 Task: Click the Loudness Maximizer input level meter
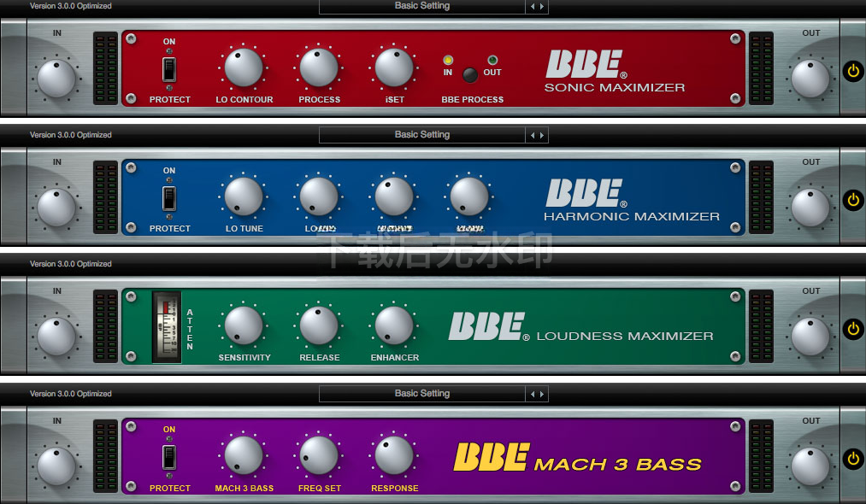[105, 326]
